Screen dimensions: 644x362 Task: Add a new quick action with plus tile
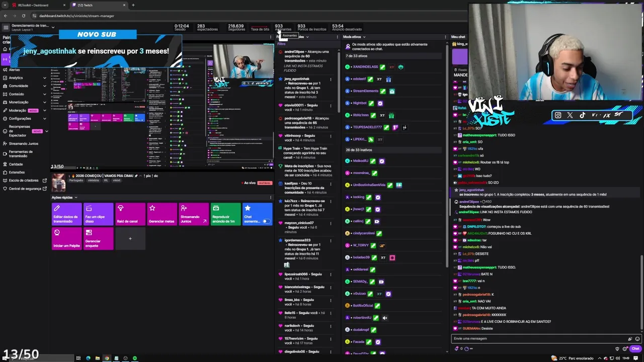click(130, 238)
